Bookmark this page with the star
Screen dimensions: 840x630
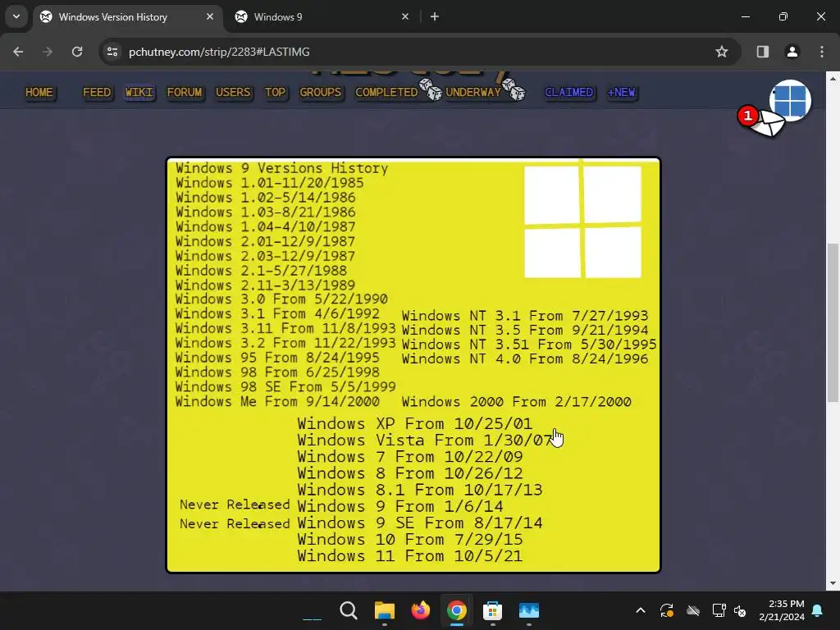[x=722, y=52]
